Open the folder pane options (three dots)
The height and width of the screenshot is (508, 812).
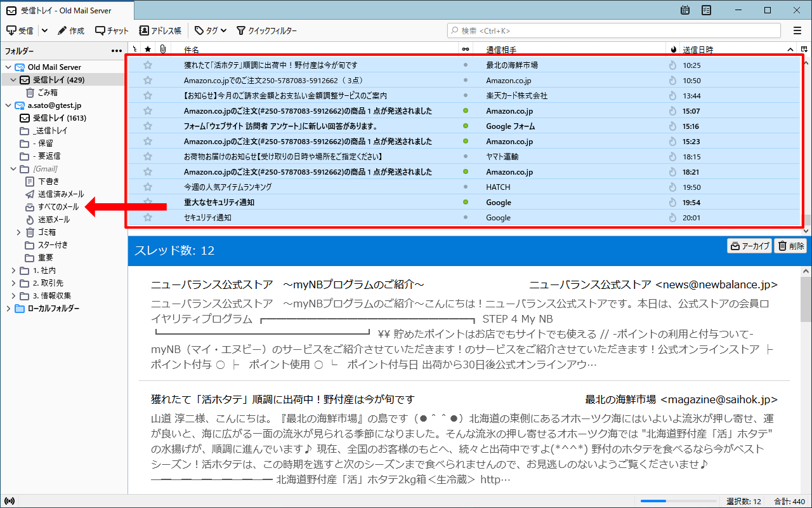coord(117,51)
